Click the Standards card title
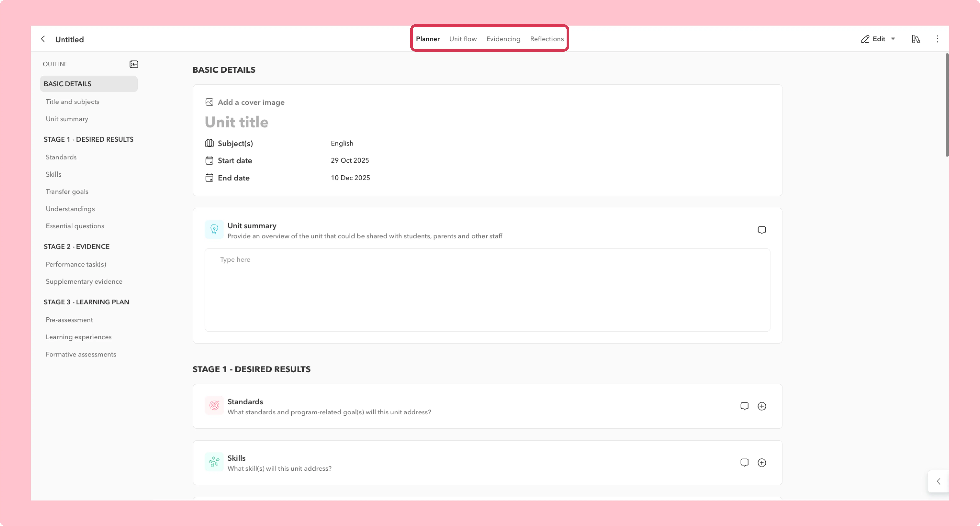This screenshot has width=980, height=526. [x=245, y=402]
